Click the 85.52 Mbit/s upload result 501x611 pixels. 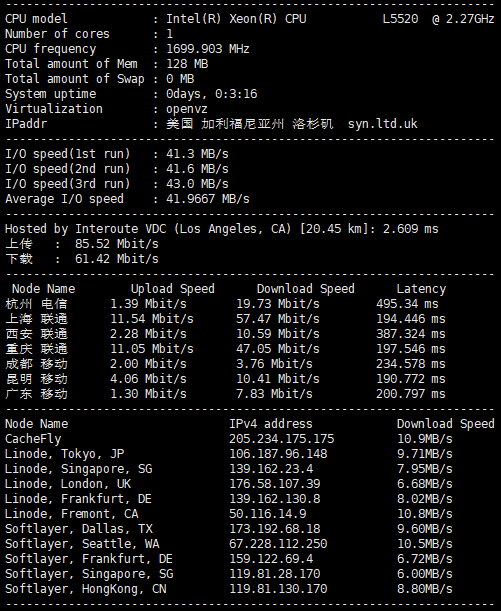tap(117, 244)
